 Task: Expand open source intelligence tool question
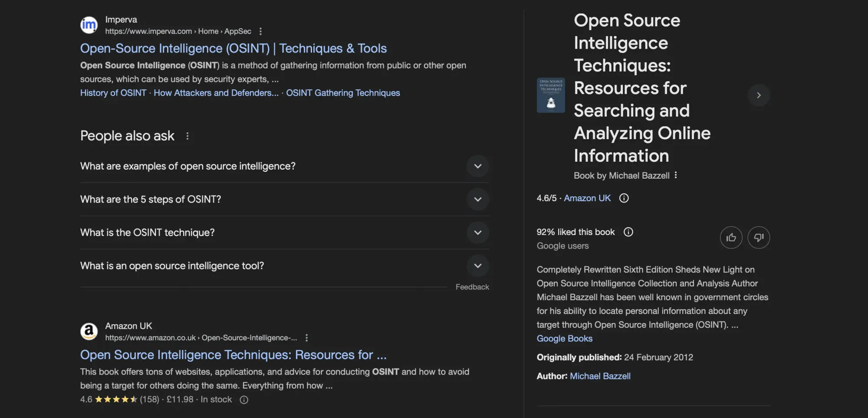285,266
